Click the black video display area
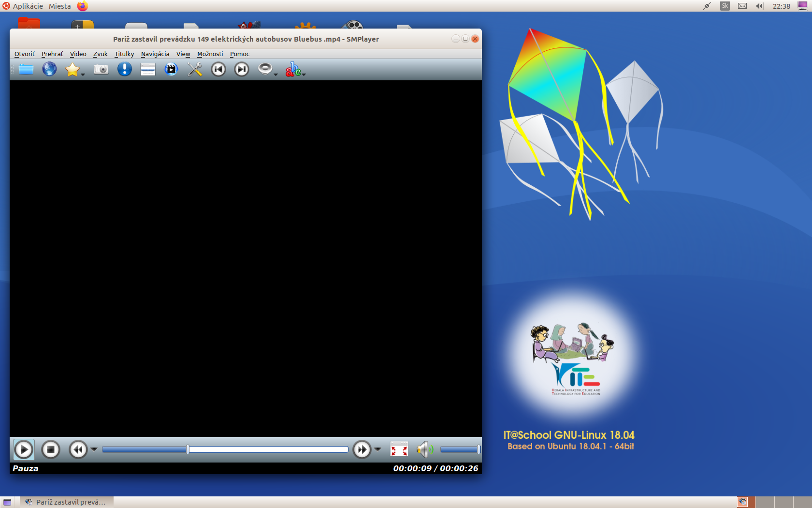The height and width of the screenshot is (508, 812). click(246, 258)
